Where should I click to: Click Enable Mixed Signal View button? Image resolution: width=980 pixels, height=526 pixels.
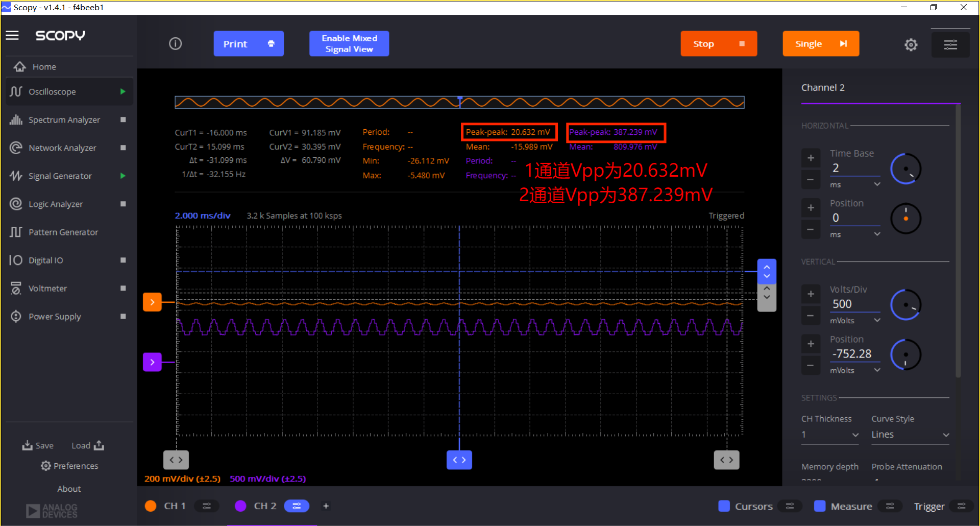[349, 43]
